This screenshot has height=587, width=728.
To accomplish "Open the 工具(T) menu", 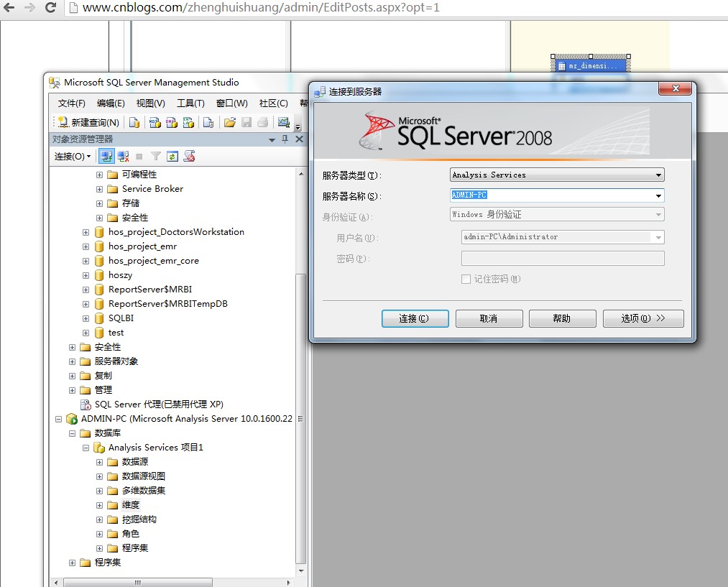I will (190, 103).
